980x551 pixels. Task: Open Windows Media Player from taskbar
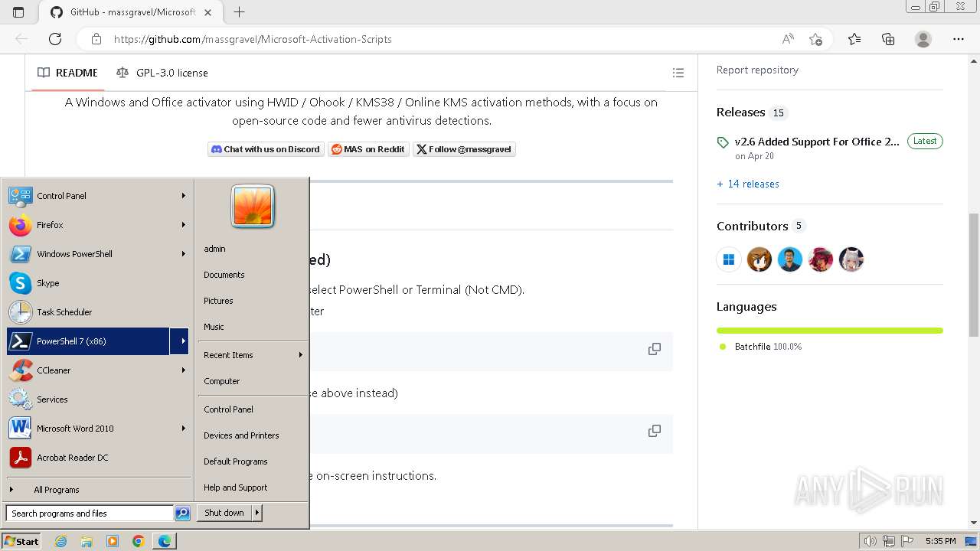[x=113, y=541]
